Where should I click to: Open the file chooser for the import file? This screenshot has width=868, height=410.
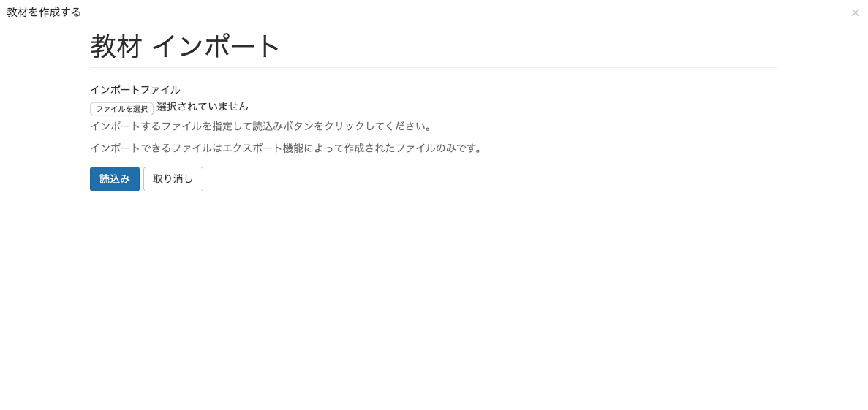coord(122,109)
